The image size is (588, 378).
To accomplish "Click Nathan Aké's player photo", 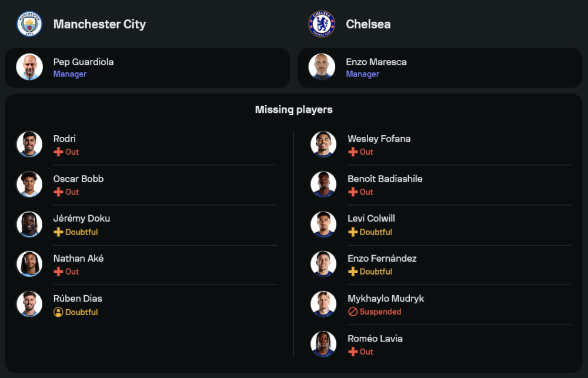I will click(29, 264).
